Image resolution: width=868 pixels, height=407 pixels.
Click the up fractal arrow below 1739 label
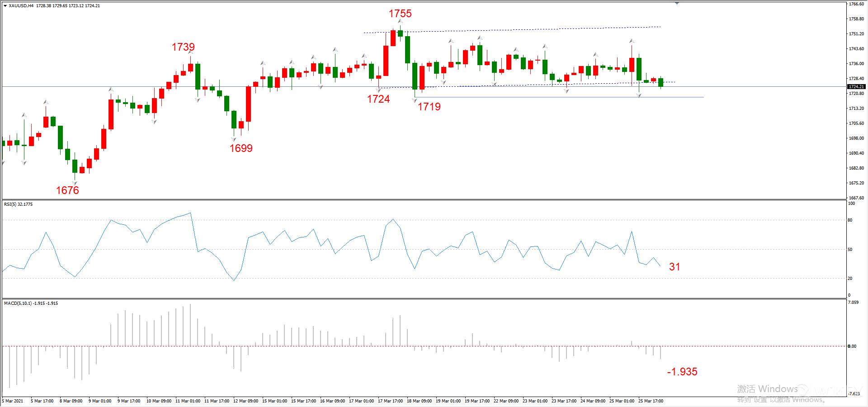(x=190, y=52)
